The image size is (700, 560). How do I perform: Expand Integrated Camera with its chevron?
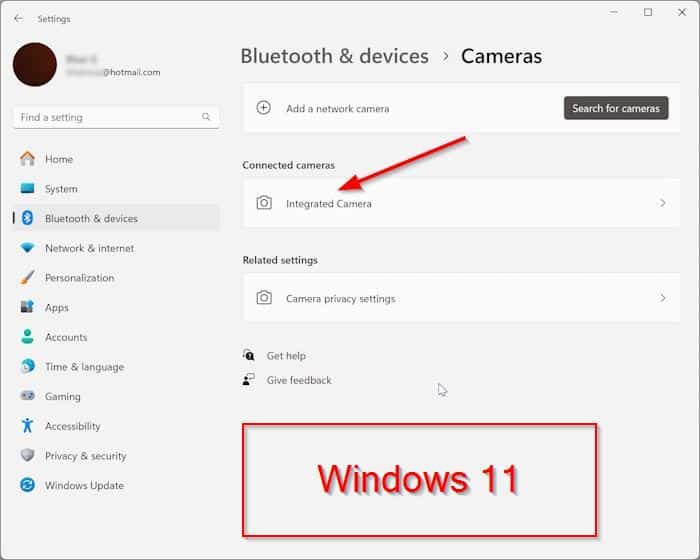click(x=662, y=203)
